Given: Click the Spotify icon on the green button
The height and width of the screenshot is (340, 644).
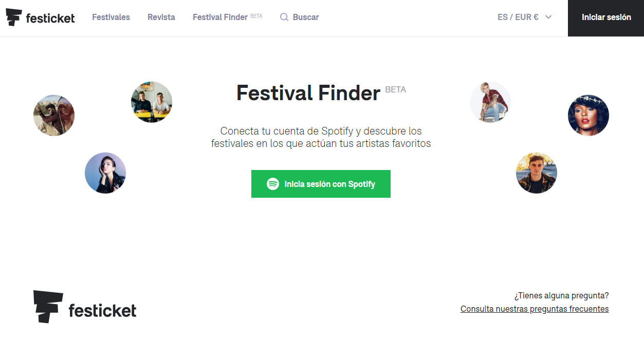Looking at the screenshot, I should 273,183.
